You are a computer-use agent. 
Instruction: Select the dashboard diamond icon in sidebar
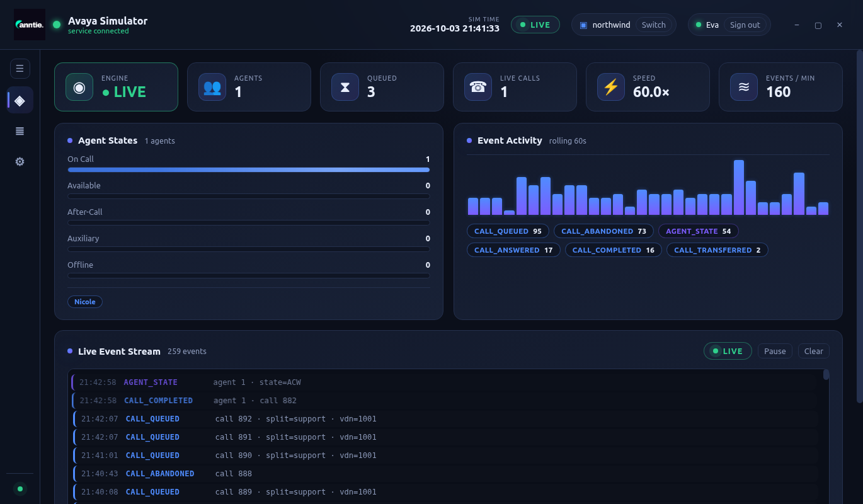[x=20, y=100]
